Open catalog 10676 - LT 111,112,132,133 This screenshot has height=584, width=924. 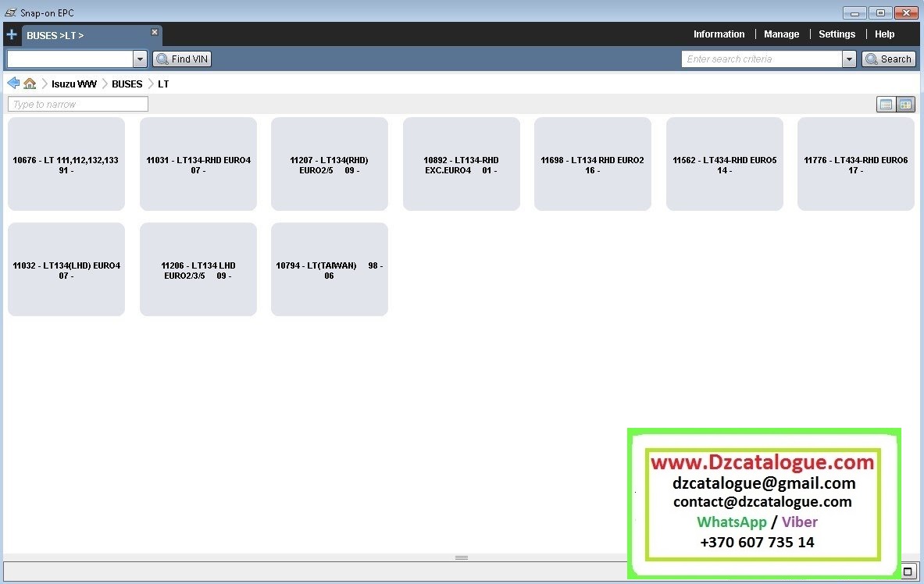[66, 164]
